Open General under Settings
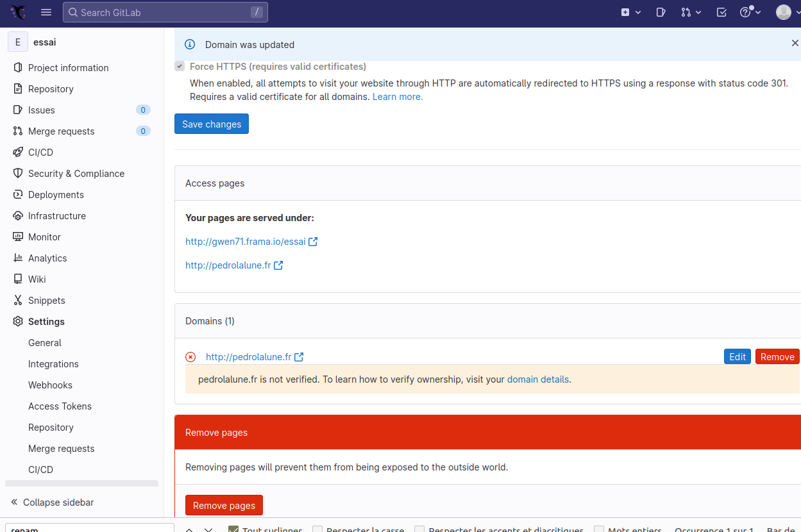801x532 pixels. click(45, 343)
